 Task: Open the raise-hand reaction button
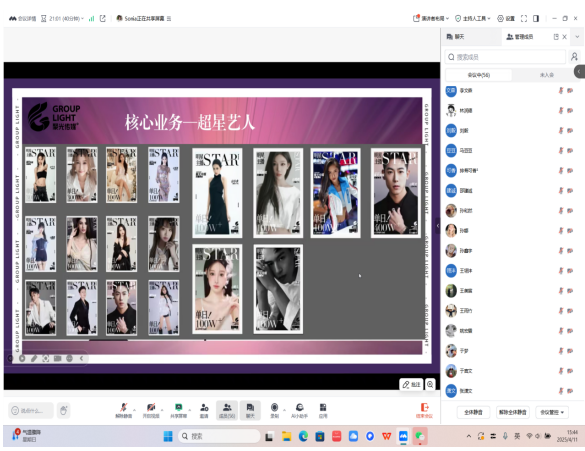(64, 410)
